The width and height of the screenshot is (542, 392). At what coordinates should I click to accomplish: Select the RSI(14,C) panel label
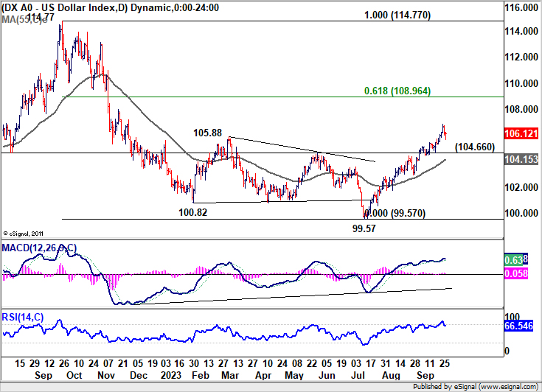(x=23, y=317)
